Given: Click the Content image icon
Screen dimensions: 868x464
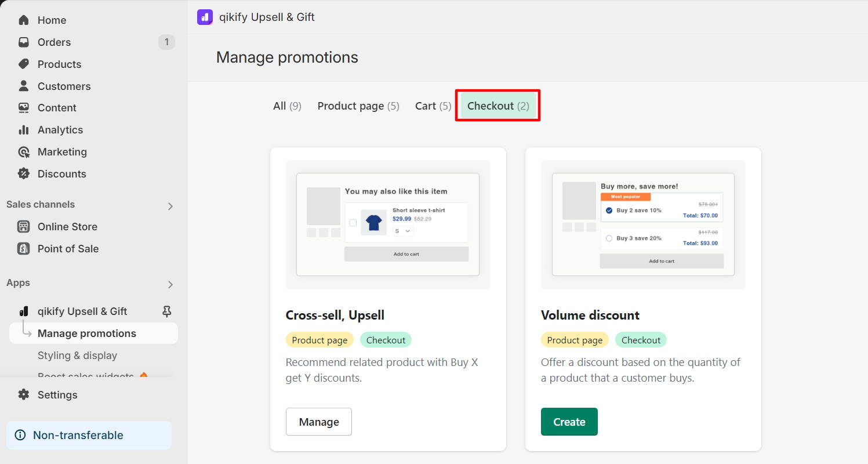Looking at the screenshot, I should point(24,107).
